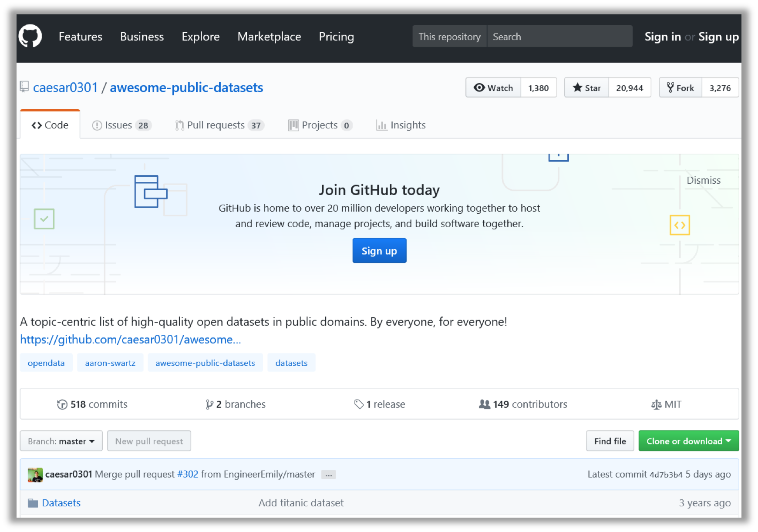Open the Datasets folder link
The image size is (758, 532).
point(61,503)
